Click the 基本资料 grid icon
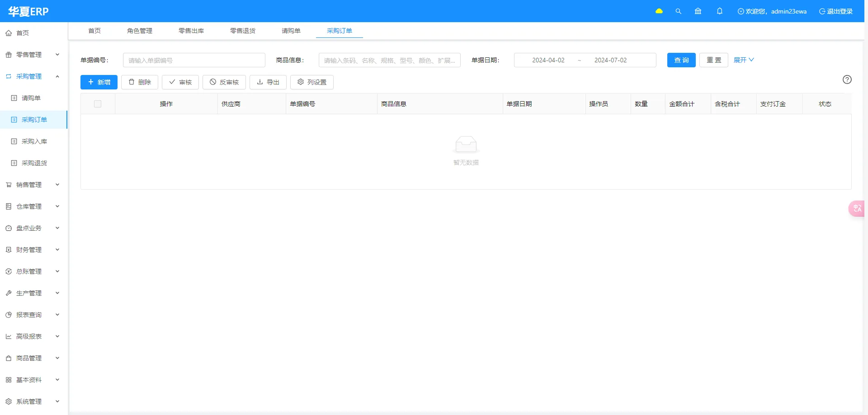This screenshot has height=415, width=868. (9, 380)
